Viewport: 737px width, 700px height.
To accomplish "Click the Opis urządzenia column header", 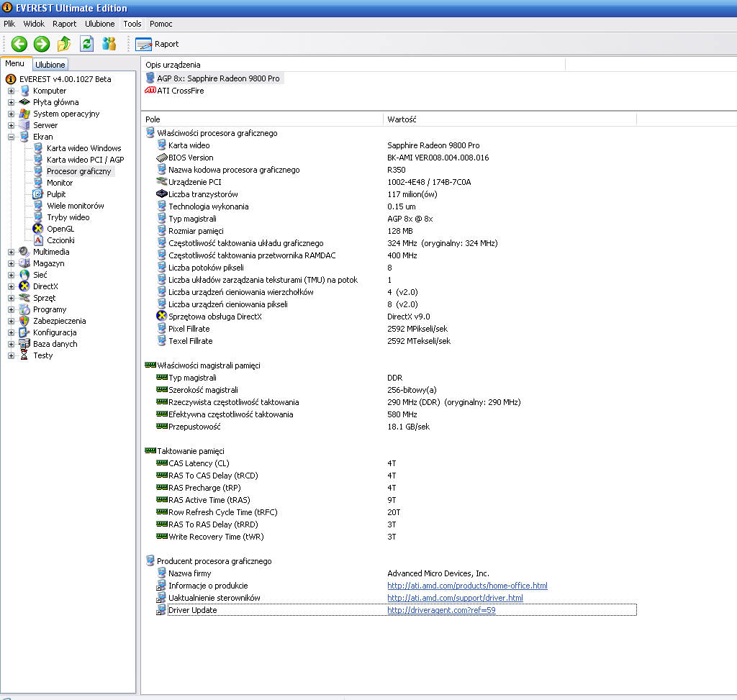I will pyautogui.click(x=353, y=64).
